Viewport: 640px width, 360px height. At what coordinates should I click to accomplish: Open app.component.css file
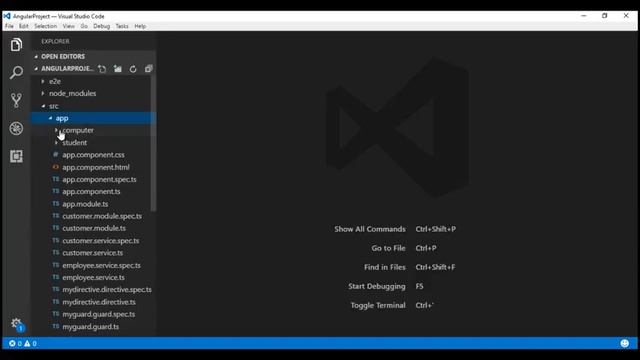click(93, 155)
